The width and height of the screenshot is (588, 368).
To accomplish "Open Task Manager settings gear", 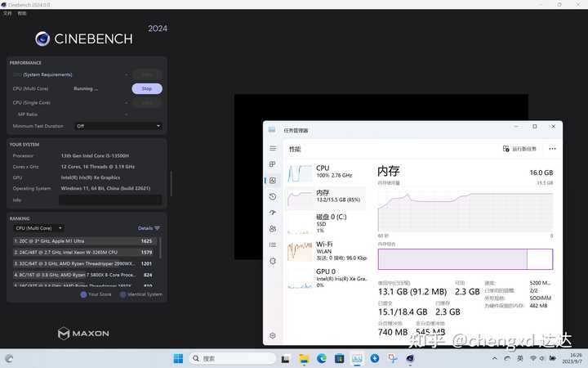I will tap(273, 335).
